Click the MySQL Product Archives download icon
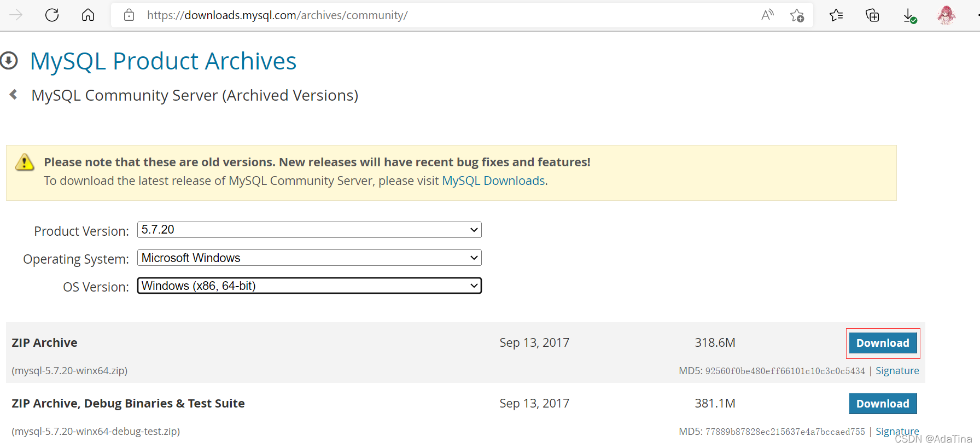The width and height of the screenshot is (980, 448). [x=9, y=60]
